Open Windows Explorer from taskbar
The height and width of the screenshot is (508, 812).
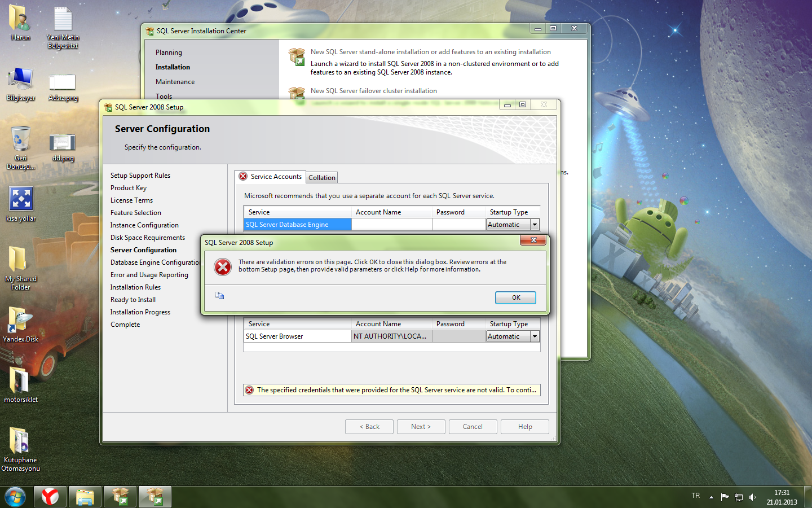coord(85,497)
